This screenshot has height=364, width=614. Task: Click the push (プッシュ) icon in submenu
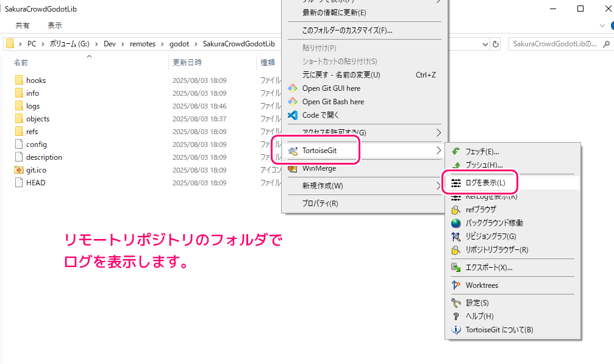[455, 165]
